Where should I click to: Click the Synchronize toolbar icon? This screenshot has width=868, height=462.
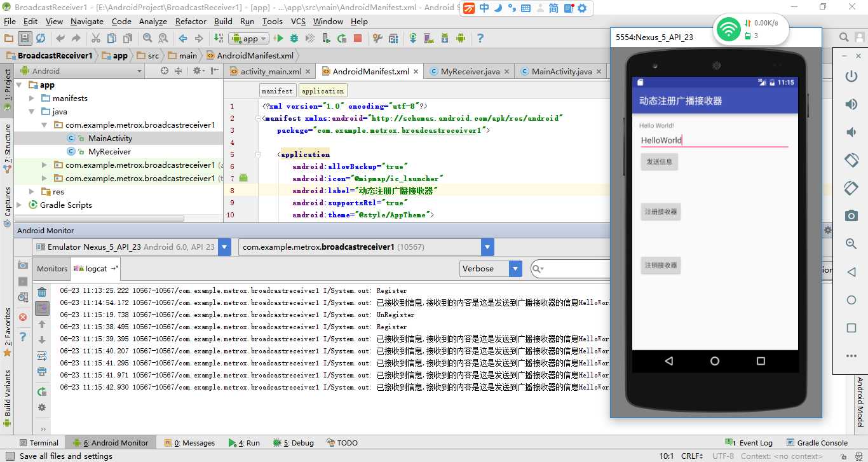tap(41, 38)
